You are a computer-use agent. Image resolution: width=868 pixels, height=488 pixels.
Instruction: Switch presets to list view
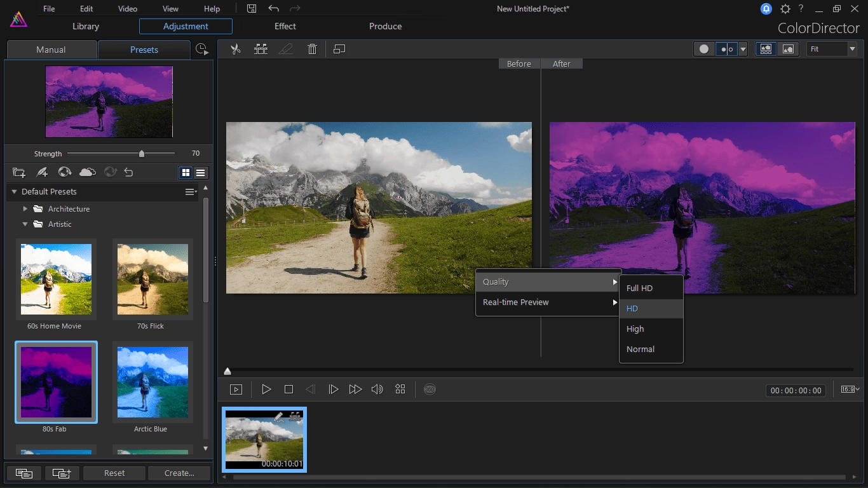click(200, 172)
